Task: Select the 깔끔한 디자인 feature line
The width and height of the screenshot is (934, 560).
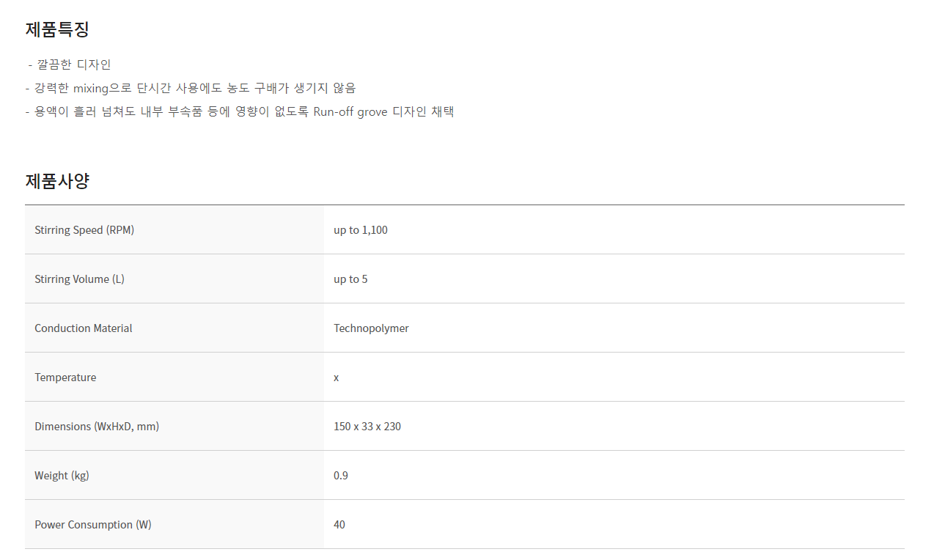Action: click(x=70, y=65)
